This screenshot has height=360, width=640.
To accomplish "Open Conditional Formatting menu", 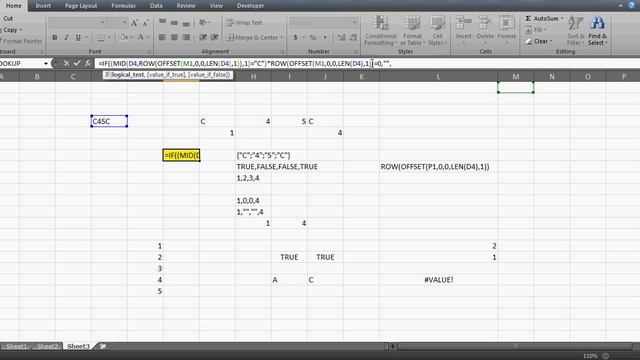I will click(x=381, y=31).
